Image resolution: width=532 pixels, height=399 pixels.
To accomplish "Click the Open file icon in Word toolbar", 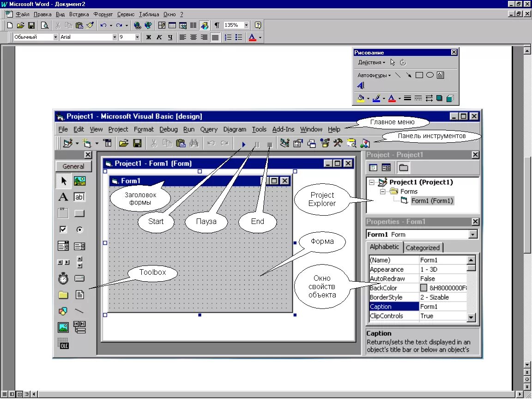I will (x=20, y=25).
